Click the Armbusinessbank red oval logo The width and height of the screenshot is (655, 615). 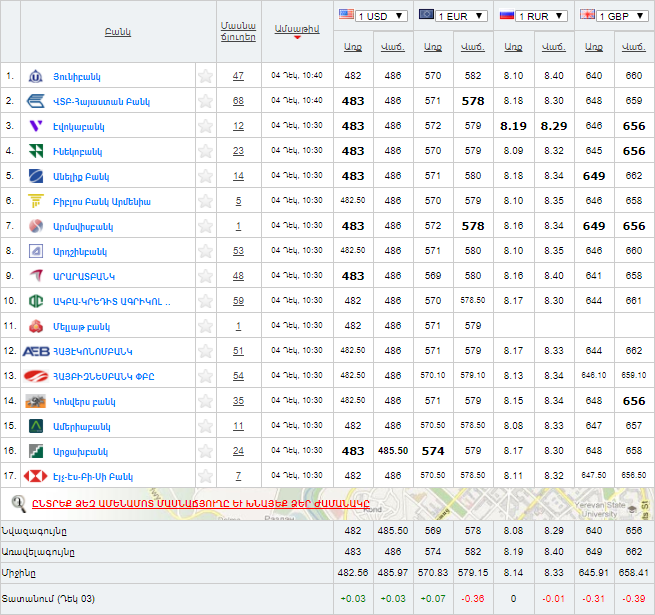click(36, 376)
